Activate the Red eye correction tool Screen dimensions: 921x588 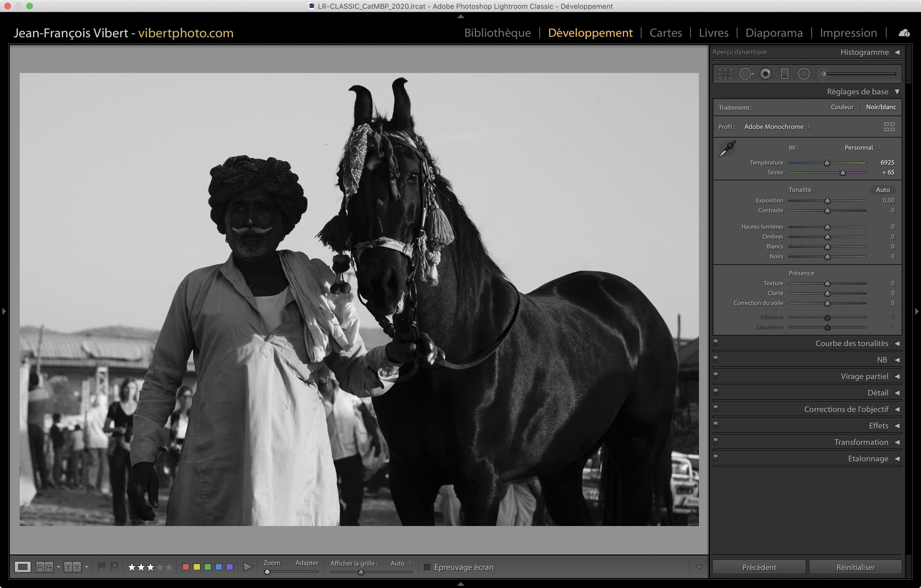click(765, 74)
